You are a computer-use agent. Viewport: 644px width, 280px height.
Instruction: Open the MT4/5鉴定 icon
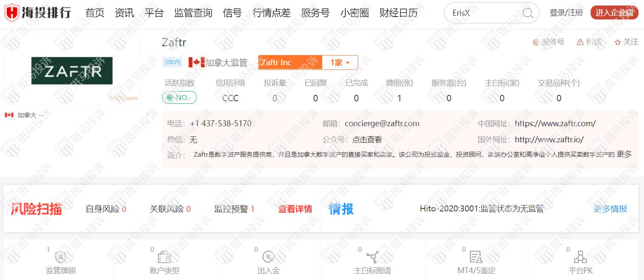pos(476,257)
